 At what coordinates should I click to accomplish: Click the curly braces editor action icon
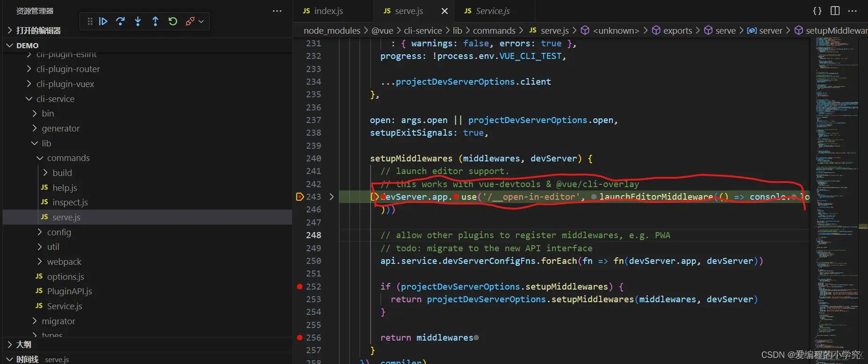817,11
